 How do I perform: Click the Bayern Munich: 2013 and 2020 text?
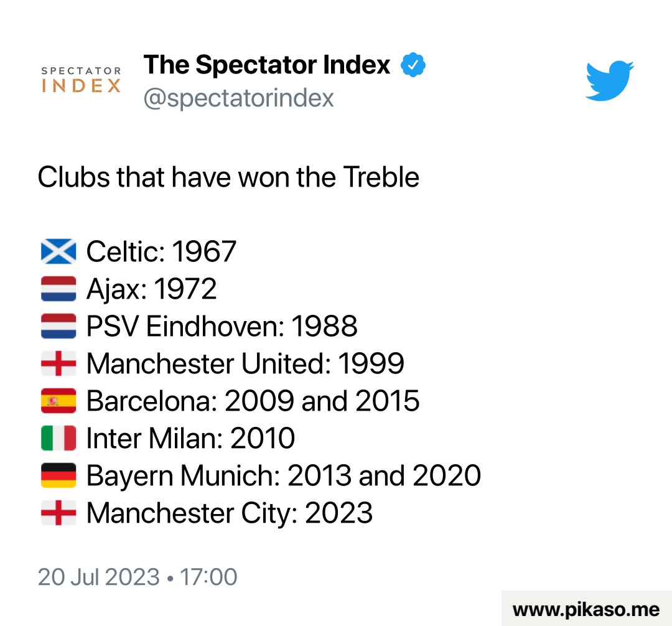click(283, 476)
